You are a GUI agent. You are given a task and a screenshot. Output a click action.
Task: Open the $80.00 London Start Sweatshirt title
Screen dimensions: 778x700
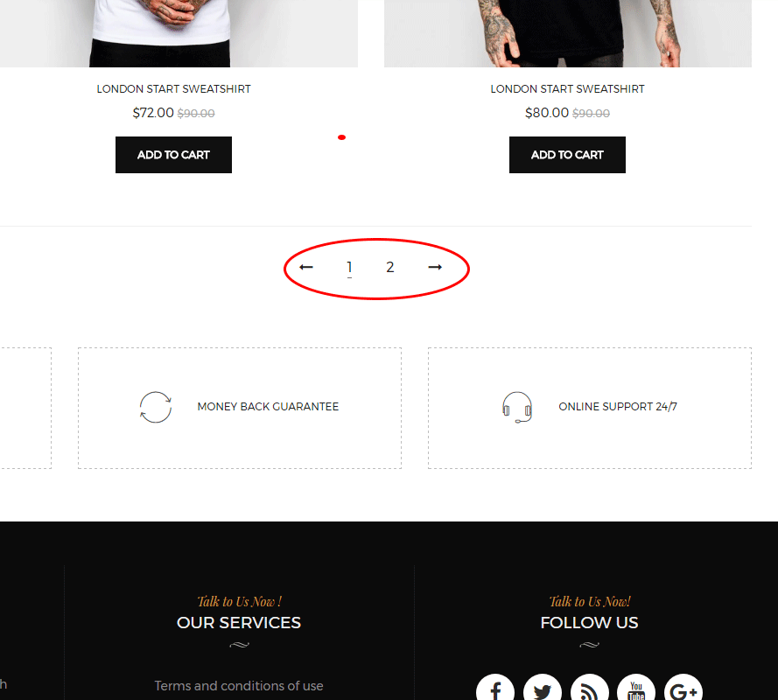point(567,89)
